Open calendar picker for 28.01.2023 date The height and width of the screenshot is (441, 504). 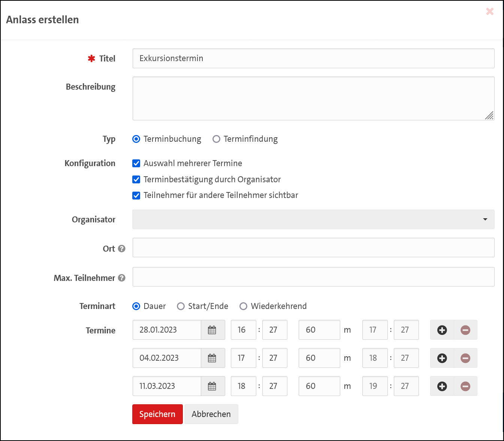(x=212, y=330)
